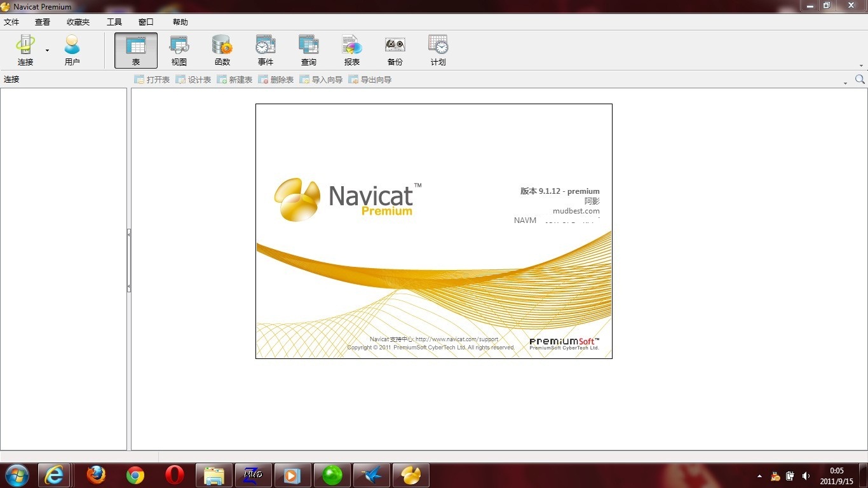Open the 查询 (Query) section
Viewport: 868px width, 488px height.
(309, 50)
